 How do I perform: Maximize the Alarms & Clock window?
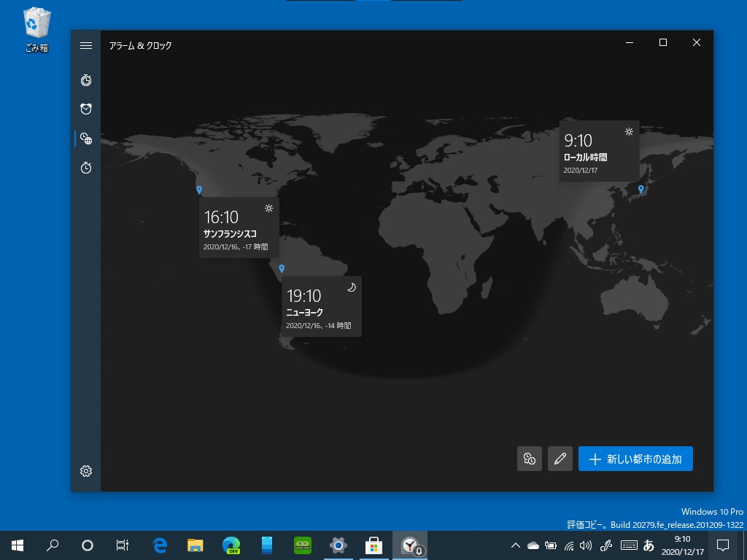(x=662, y=42)
